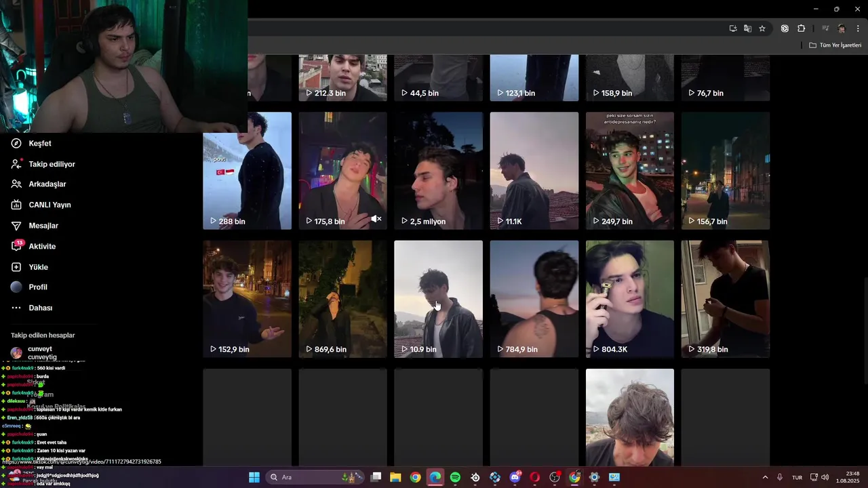Open video with 11.1K views
This screenshot has width=868, height=488.
(x=534, y=171)
